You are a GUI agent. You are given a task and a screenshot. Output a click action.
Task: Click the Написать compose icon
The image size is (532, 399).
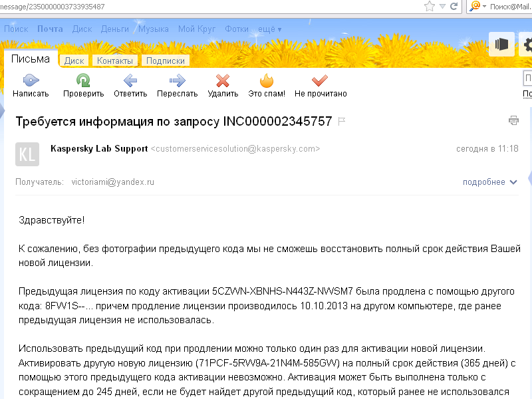click(x=31, y=80)
